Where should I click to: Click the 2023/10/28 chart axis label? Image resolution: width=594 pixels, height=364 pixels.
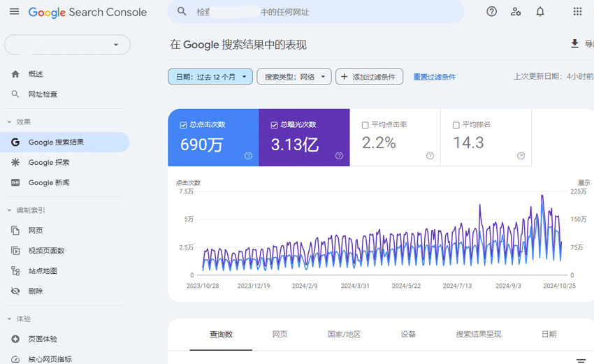tap(203, 286)
